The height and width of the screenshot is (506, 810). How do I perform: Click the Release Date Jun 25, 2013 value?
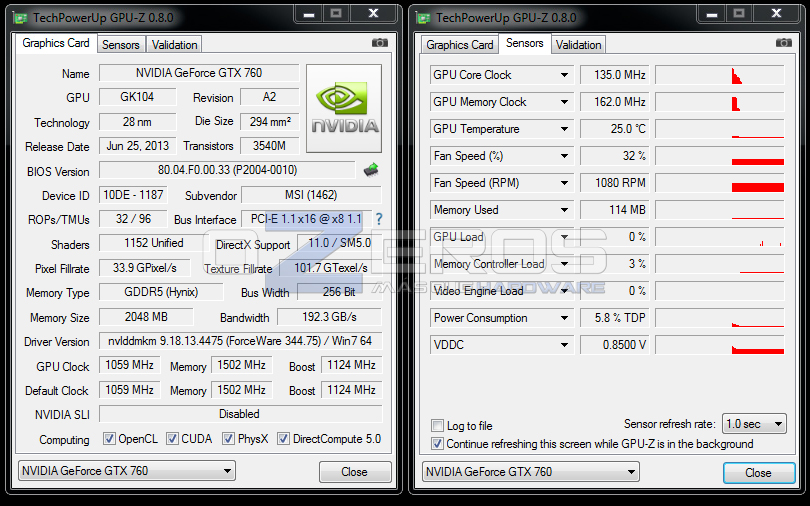tap(137, 146)
